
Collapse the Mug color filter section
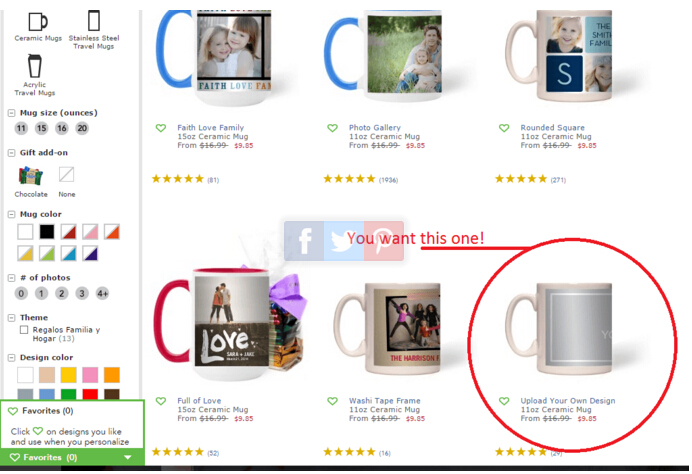point(11,214)
